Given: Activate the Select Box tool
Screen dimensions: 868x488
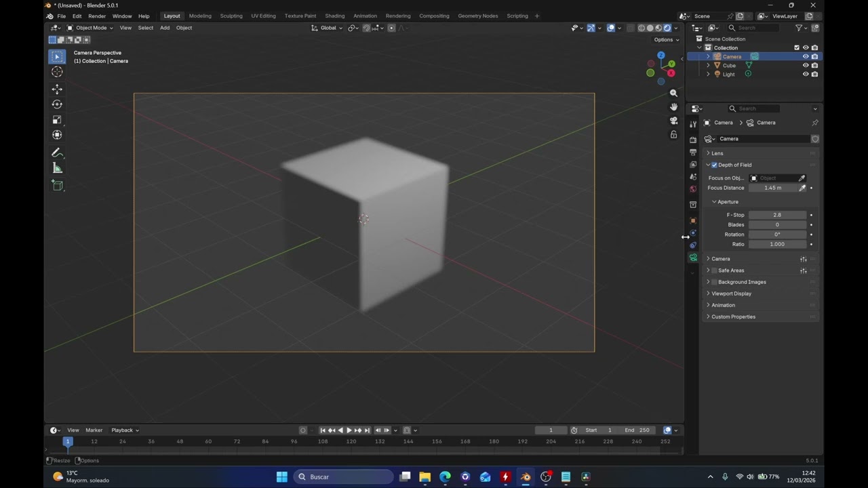Looking at the screenshot, I should (57, 56).
